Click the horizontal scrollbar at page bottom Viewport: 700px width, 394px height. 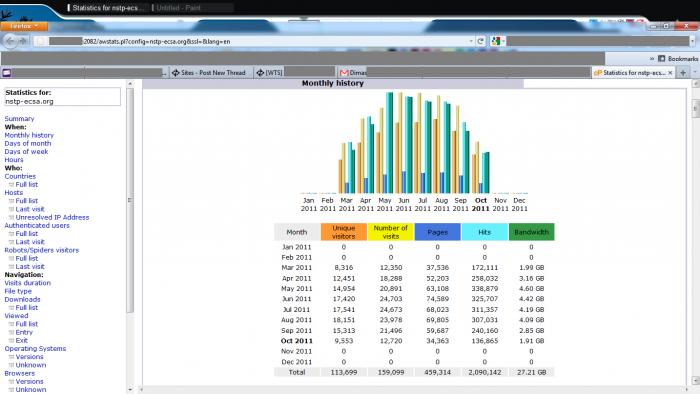[415, 390]
